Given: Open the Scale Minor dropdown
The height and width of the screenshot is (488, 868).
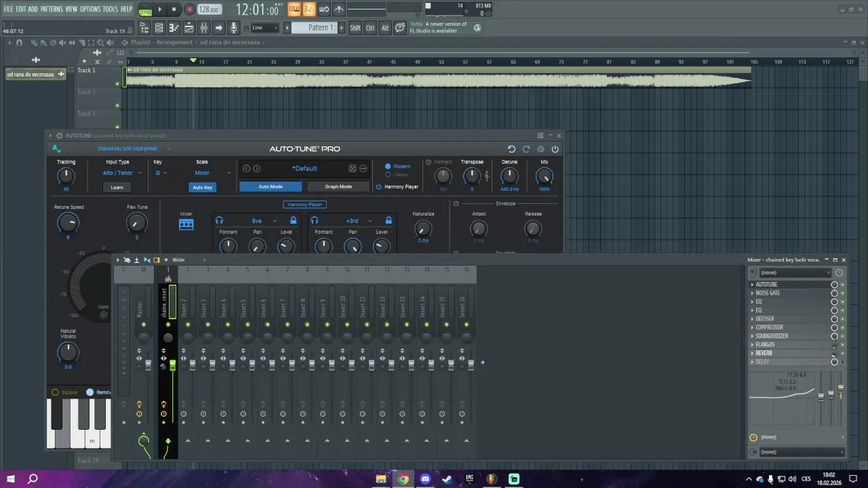Looking at the screenshot, I should click(212, 173).
